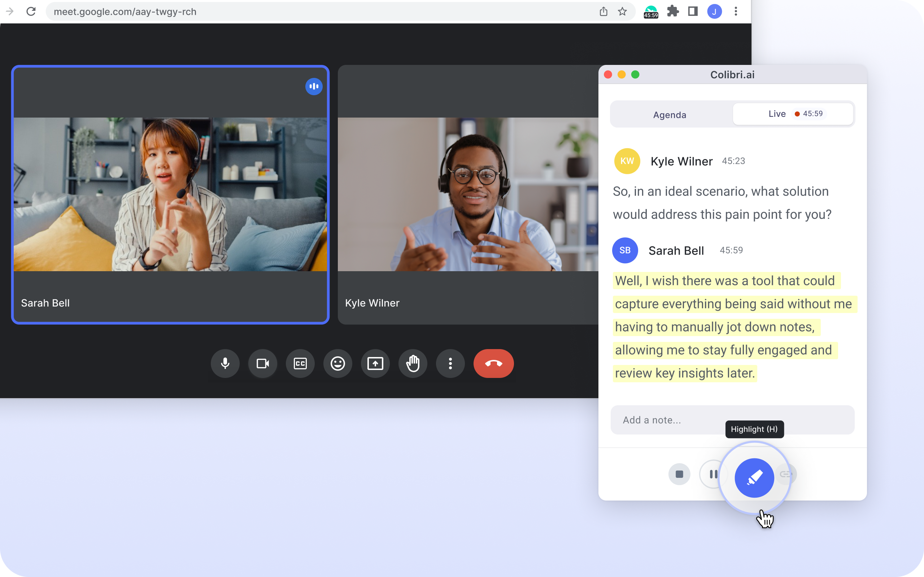Stop the Colibri recording
This screenshot has width=924, height=577.
679,474
